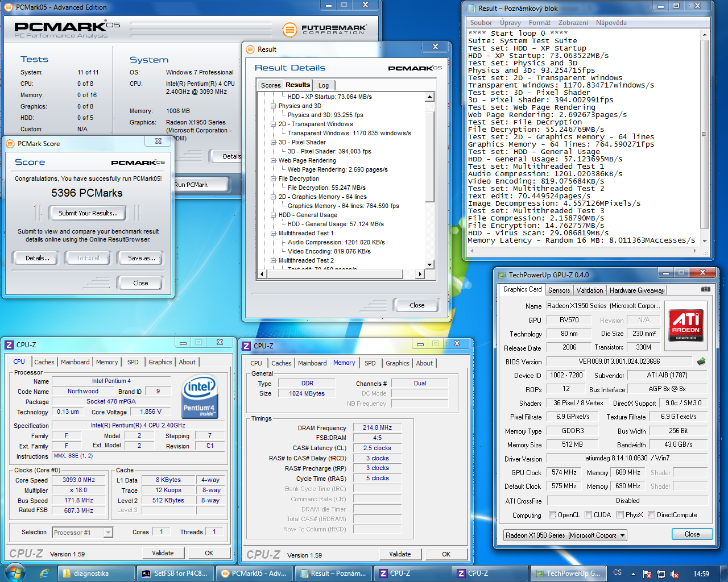Click OK in right CPU-Z window

[446, 554]
